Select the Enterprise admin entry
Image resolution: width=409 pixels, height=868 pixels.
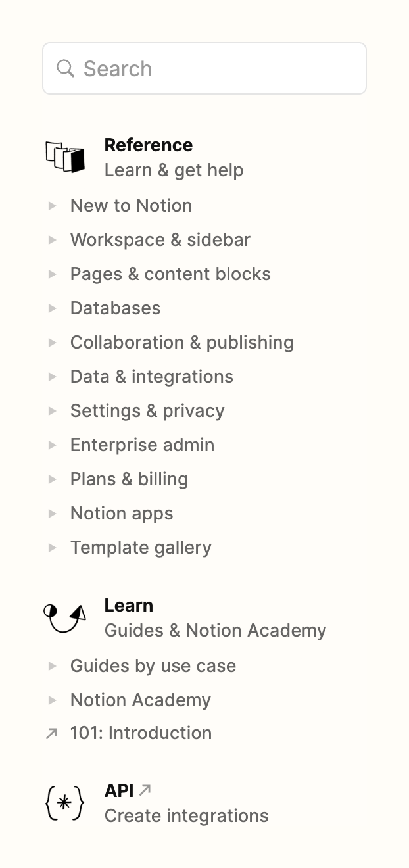(x=142, y=445)
